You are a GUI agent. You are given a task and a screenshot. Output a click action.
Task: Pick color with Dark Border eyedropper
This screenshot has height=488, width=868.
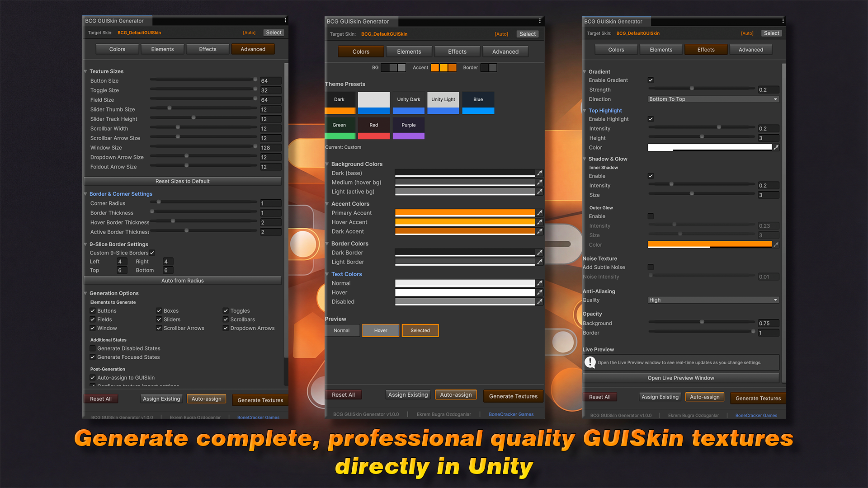pyautogui.click(x=540, y=253)
